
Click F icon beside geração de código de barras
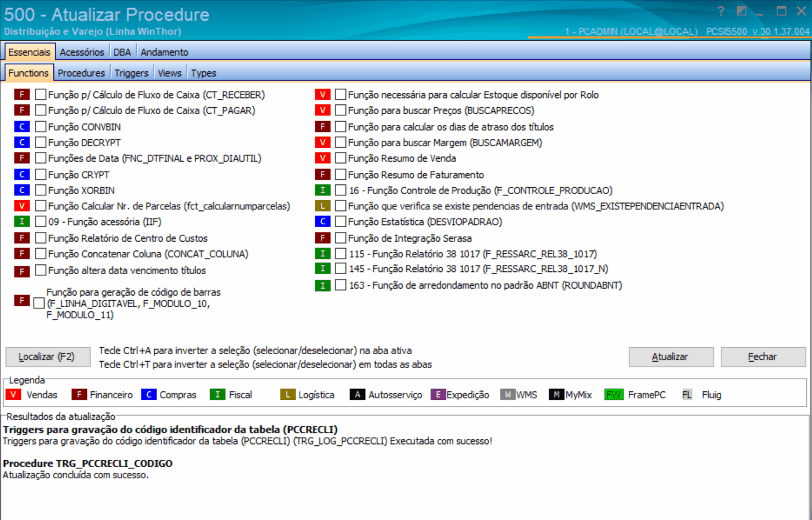pos(22,300)
